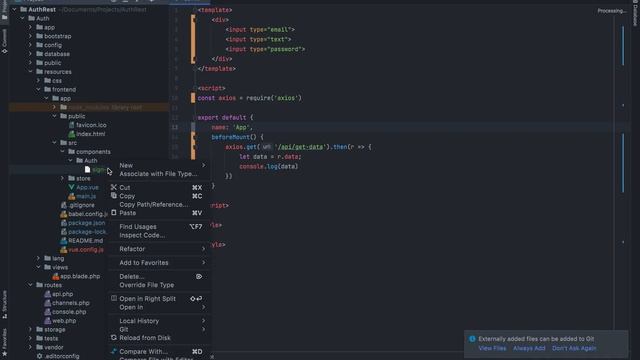Expand the bootstrap folder
640x360 pixels.
tap(30, 36)
